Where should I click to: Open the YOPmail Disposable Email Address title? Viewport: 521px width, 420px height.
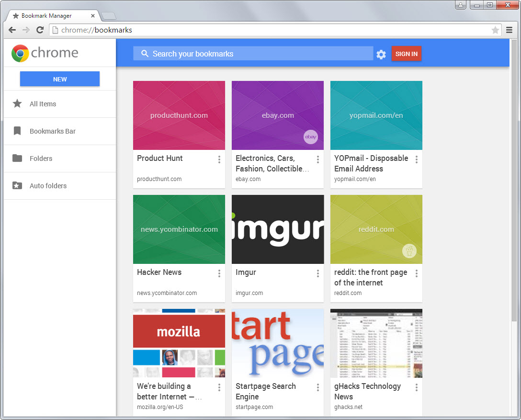(371, 163)
